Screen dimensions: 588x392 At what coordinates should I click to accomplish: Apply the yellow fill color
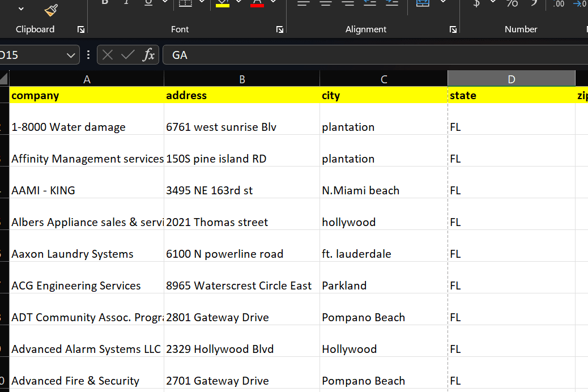223,3
